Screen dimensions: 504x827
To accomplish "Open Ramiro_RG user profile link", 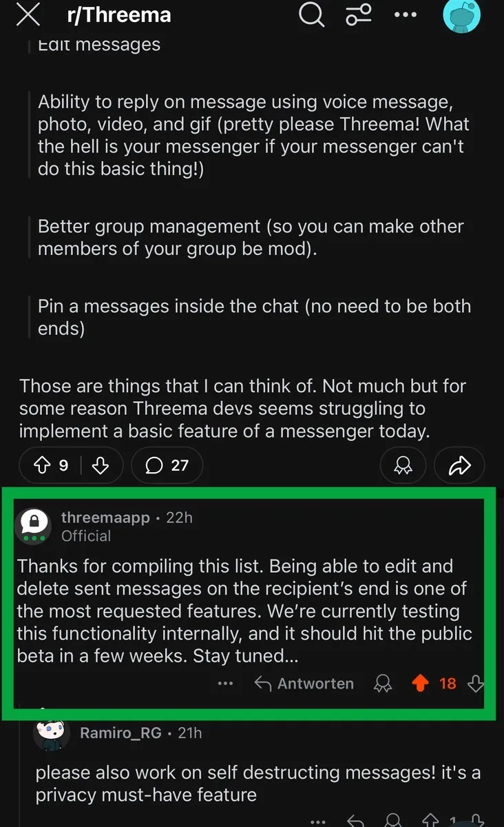I will [120, 733].
